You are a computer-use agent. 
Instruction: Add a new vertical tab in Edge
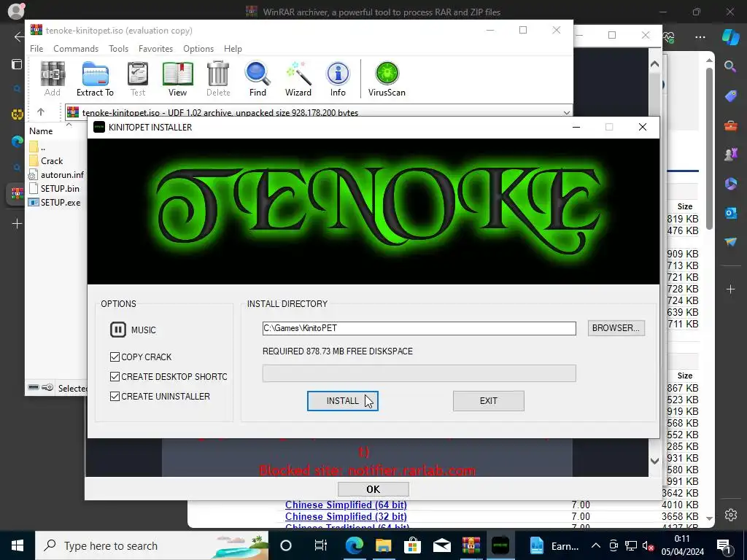pos(17,223)
